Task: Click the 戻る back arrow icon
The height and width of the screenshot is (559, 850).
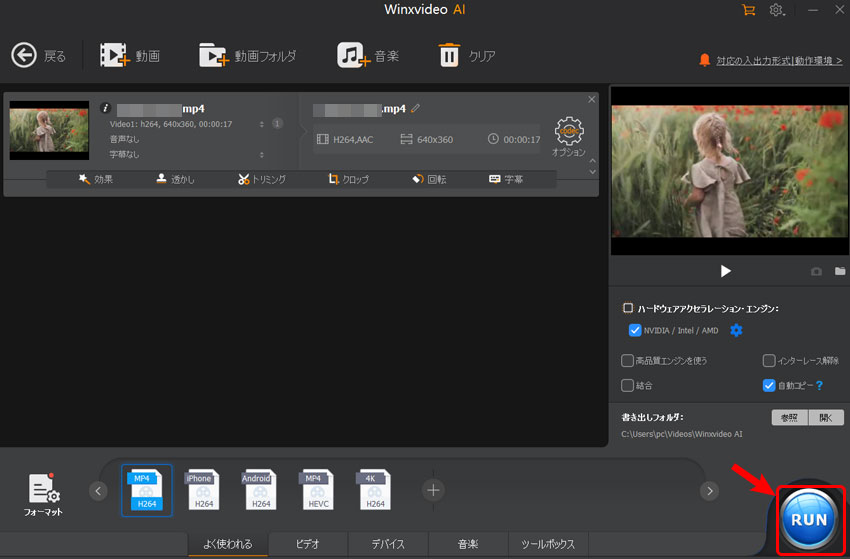Action: pyautogui.click(x=24, y=56)
